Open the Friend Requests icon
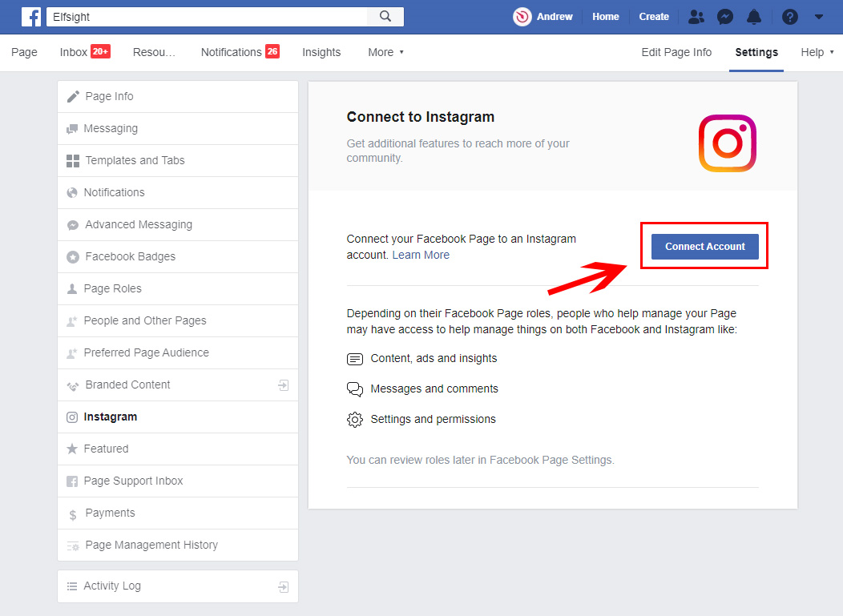Image resolution: width=843 pixels, height=616 pixels. 696,17
